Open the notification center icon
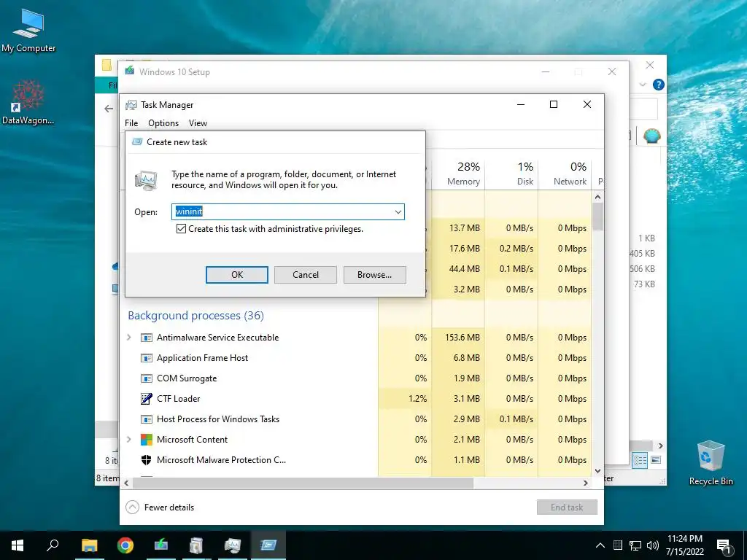 724,546
